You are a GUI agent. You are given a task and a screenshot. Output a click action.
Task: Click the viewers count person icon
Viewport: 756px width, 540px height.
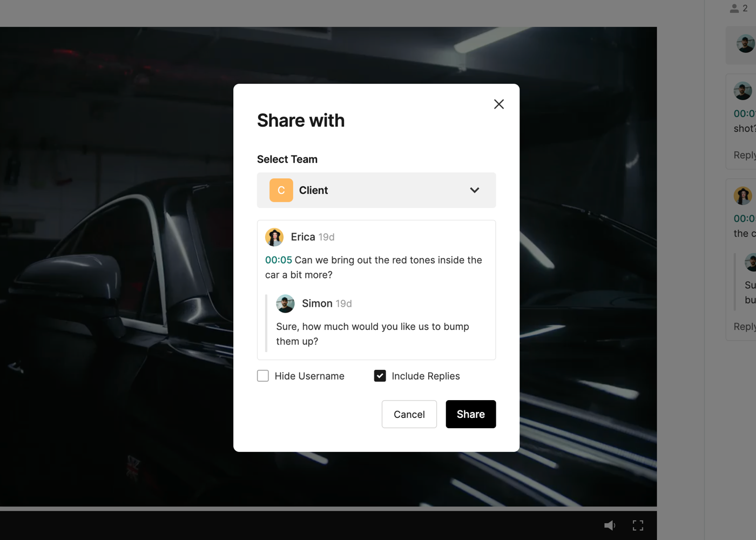734,9
